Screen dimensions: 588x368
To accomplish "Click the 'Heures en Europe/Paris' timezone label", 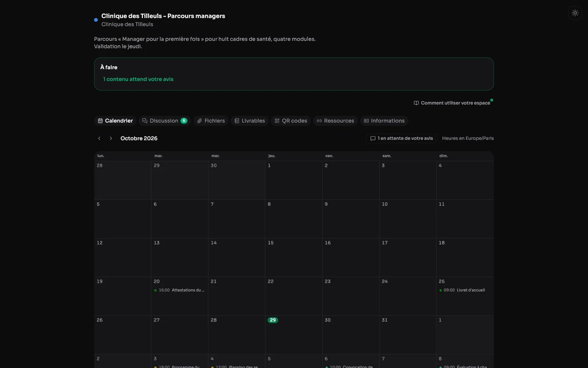I will click(468, 138).
